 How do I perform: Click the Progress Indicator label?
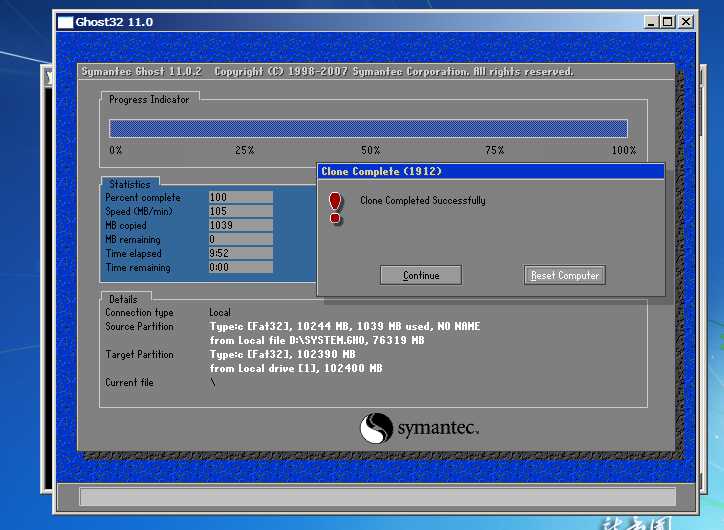(149, 99)
